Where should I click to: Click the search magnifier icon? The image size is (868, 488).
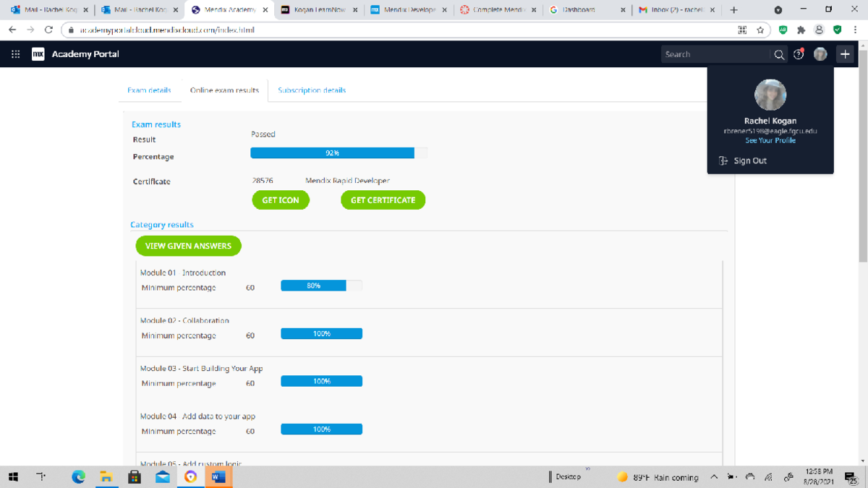click(778, 53)
